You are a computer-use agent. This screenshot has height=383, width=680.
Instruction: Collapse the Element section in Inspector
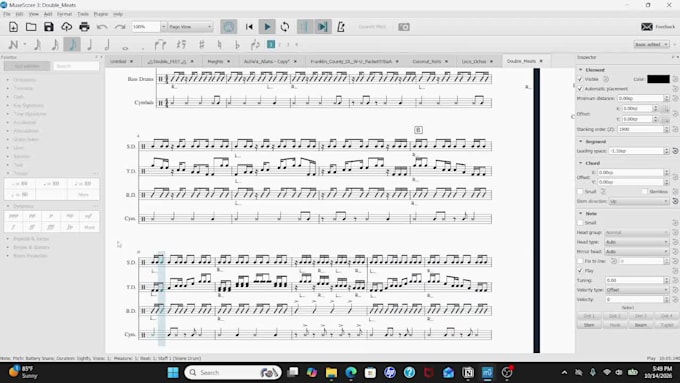click(581, 69)
